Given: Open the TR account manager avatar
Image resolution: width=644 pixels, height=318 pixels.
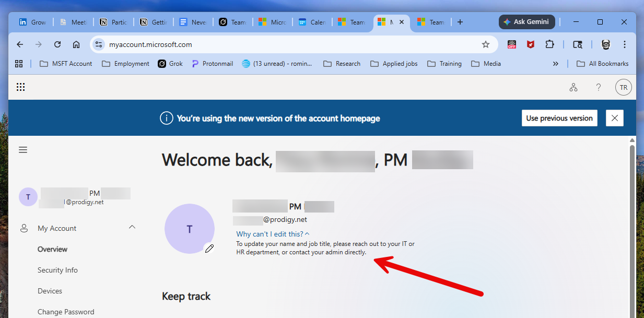Looking at the screenshot, I should (624, 88).
